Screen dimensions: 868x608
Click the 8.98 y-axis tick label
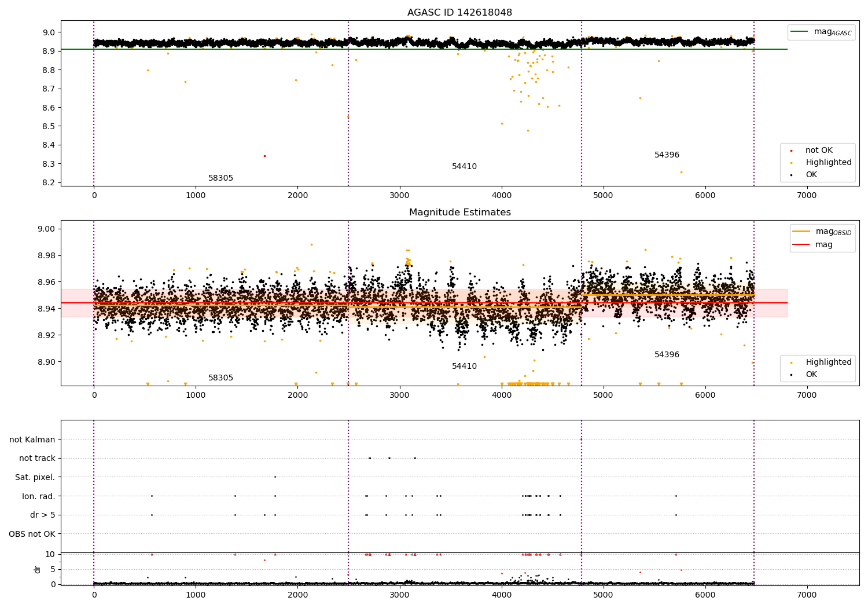coord(47,256)
